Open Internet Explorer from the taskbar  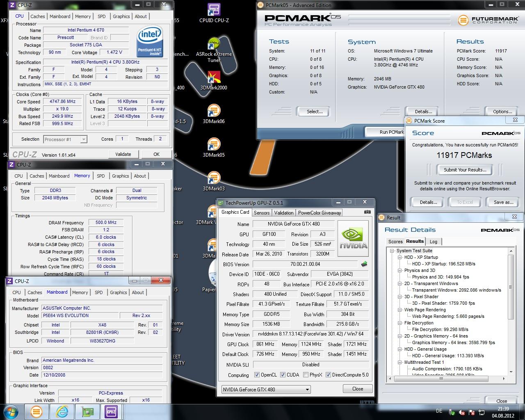point(62,411)
